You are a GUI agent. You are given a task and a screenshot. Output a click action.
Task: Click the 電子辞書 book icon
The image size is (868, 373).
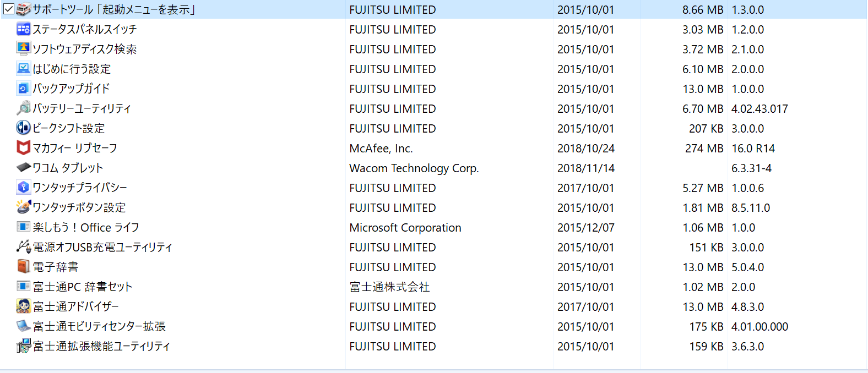tap(23, 267)
